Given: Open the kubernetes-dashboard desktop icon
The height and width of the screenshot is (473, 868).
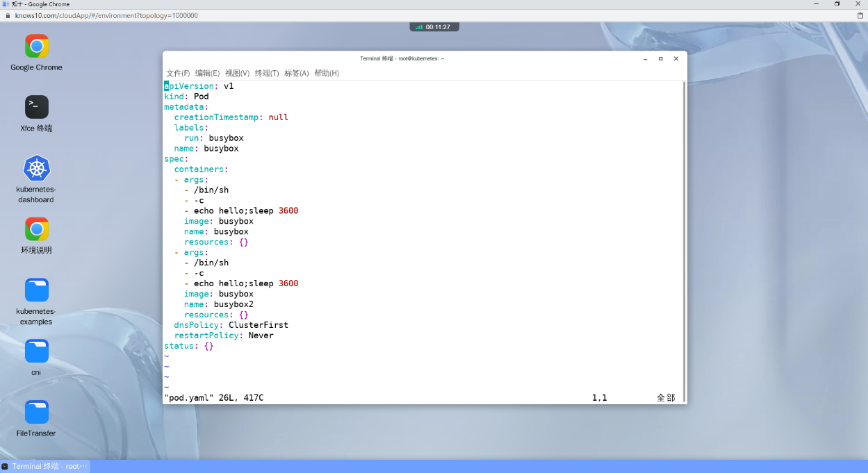Looking at the screenshot, I should point(36,179).
